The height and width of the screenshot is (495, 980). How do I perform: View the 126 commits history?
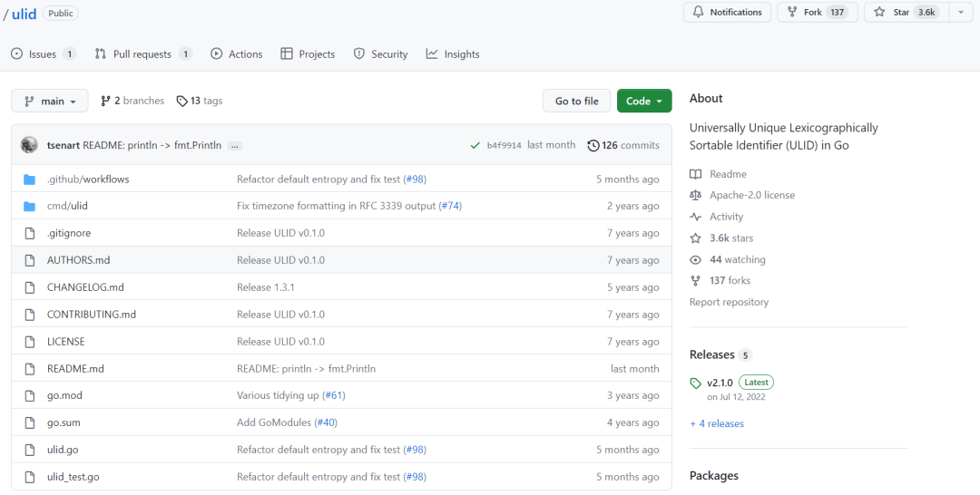[x=623, y=145]
